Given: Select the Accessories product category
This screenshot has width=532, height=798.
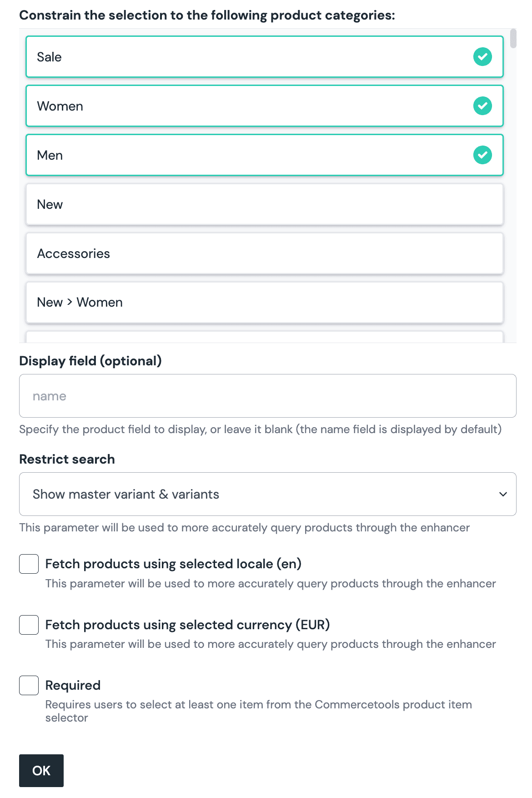Looking at the screenshot, I should coord(264,253).
